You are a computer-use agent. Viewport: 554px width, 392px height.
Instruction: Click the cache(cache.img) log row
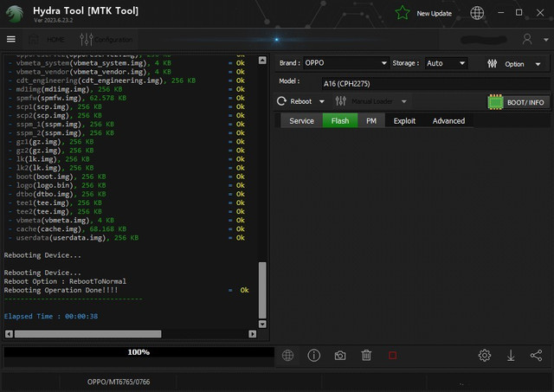[126, 228]
